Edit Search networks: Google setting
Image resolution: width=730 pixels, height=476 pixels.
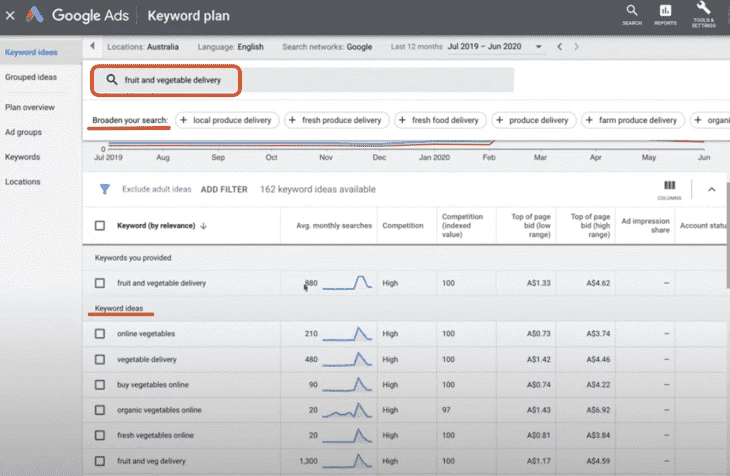(327, 47)
